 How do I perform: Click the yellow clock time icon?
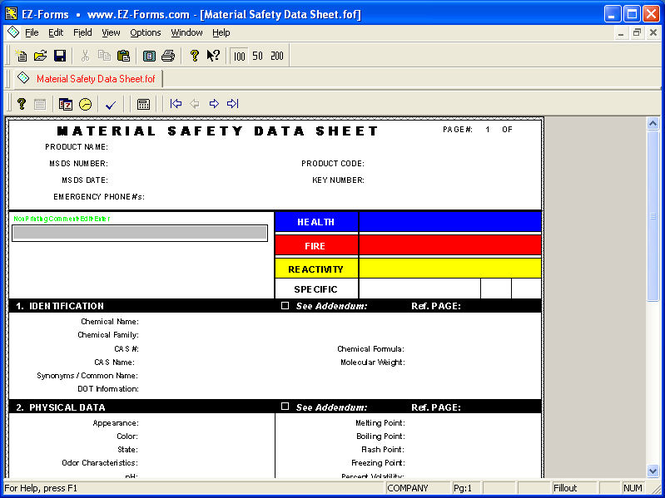point(85,104)
